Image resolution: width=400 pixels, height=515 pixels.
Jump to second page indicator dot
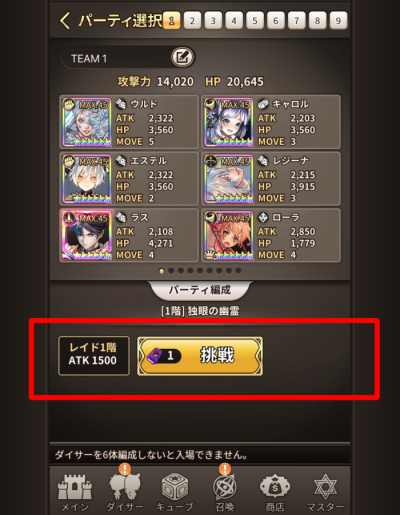click(171, 271)
